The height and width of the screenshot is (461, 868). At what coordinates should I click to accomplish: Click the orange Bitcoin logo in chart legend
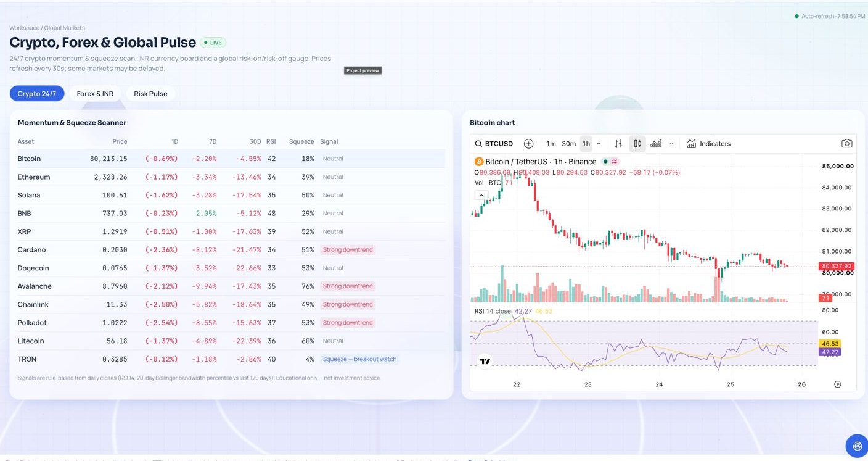[478, 162]
